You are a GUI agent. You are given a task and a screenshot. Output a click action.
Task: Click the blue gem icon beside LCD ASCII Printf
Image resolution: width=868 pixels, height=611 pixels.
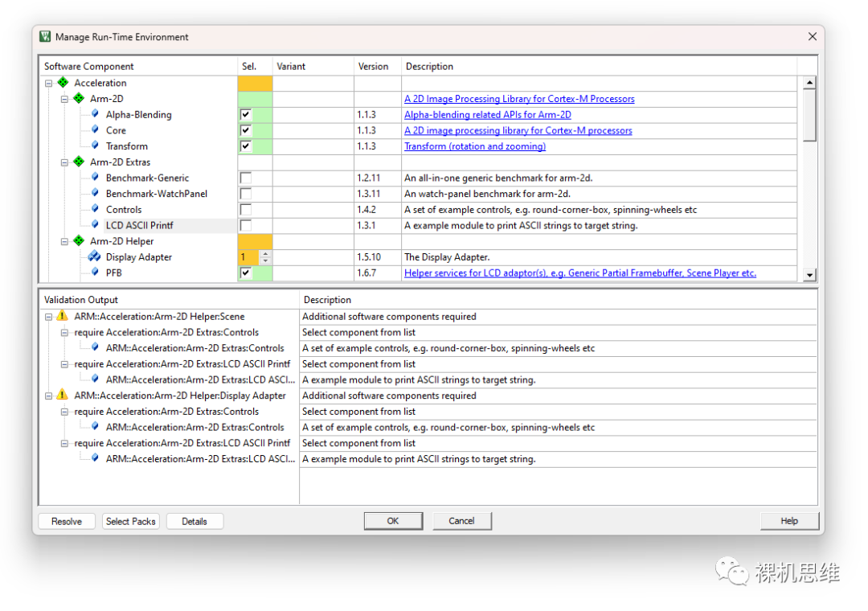click(x=95, y=225)
